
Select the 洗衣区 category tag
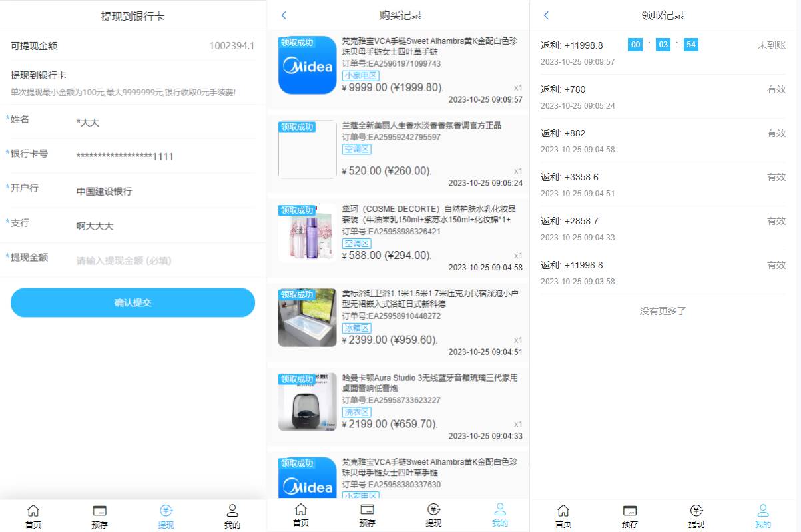tap(357, 413)
